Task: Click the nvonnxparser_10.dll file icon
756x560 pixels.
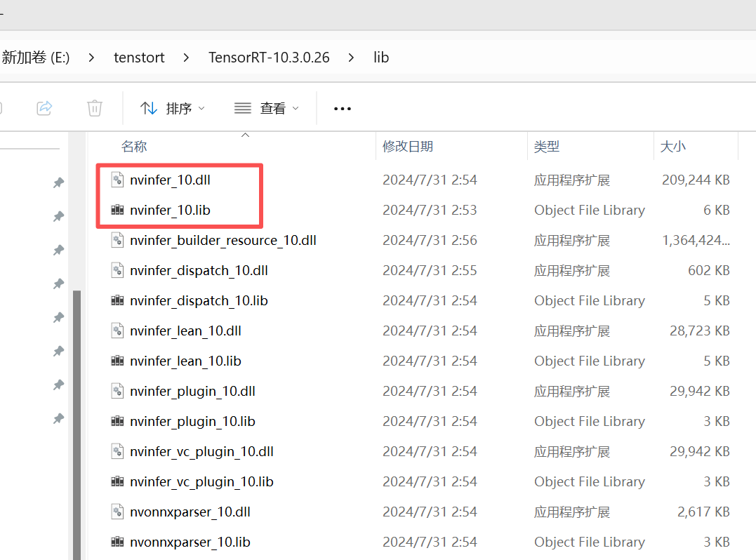Action: tap(117, 512)
